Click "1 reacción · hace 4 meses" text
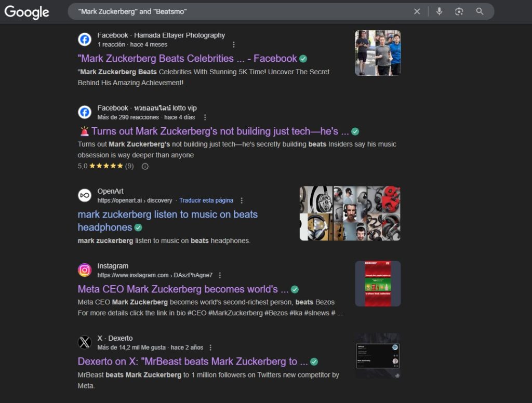532x403 pixels. point(132,45)
